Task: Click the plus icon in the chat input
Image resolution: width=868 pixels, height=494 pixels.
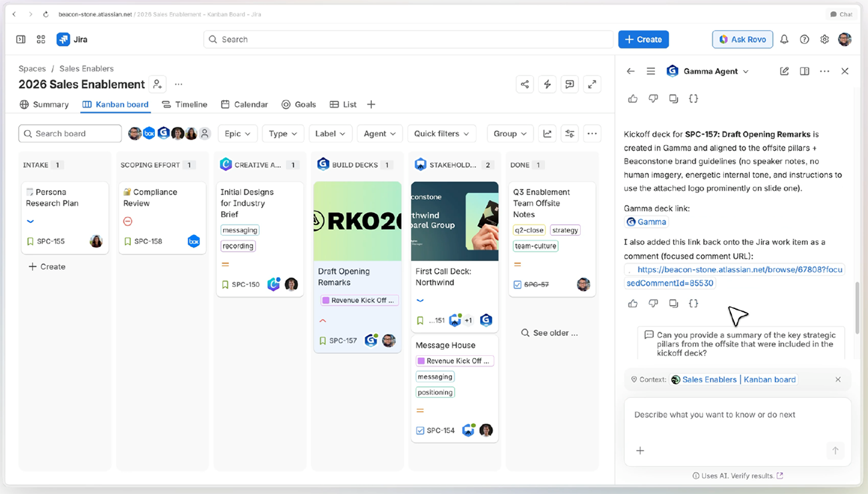Action: (640, 451)
